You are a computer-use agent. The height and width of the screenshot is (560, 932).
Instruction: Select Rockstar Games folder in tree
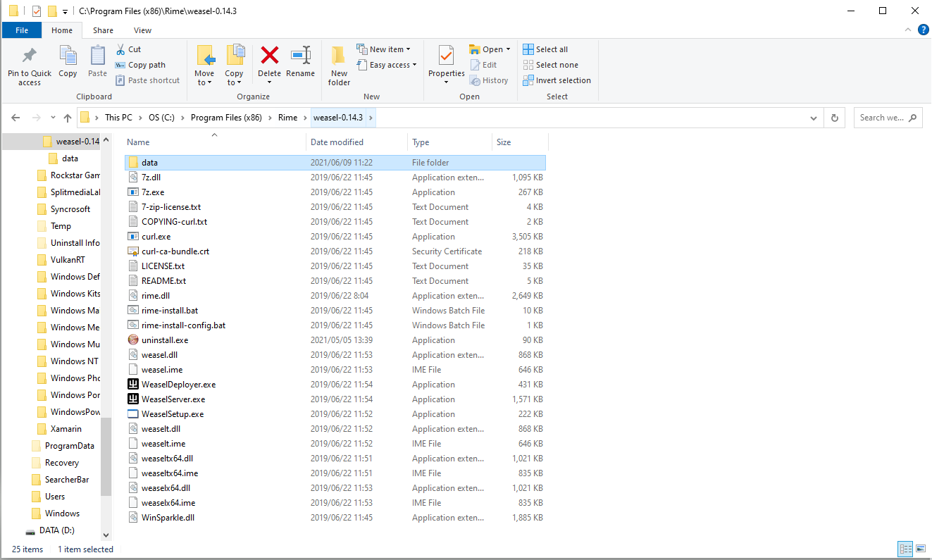tap(75, 175)
